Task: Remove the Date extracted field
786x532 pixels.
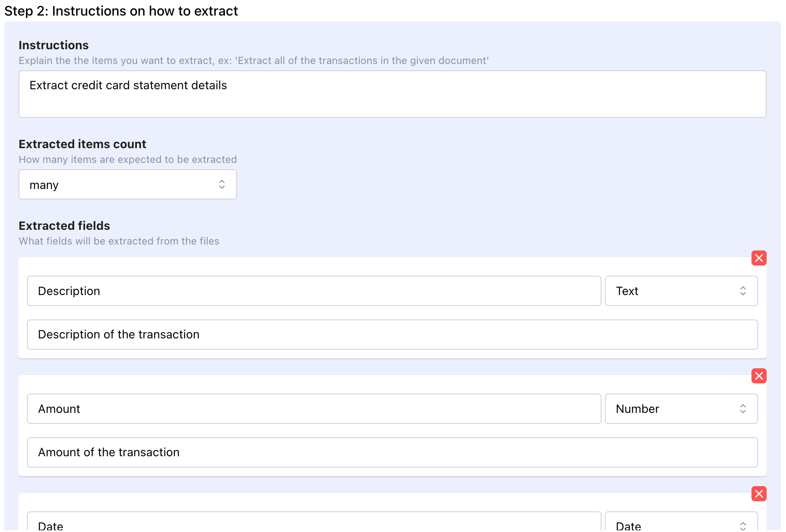Action: click(759, 494)
